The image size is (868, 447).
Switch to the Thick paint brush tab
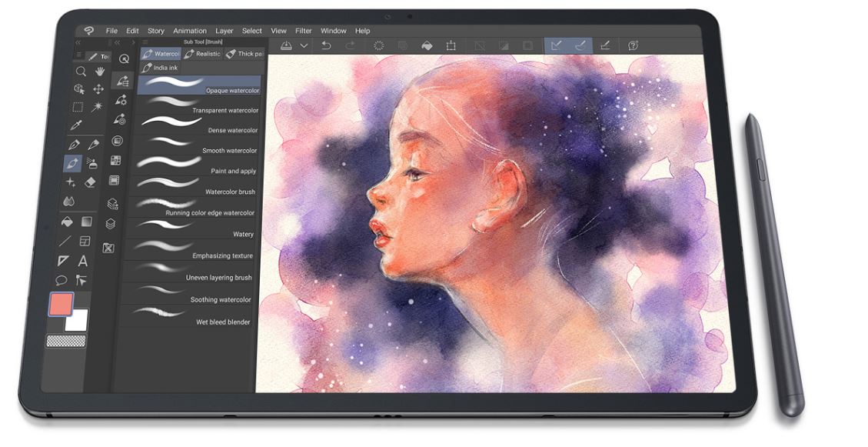click(244, 54)
